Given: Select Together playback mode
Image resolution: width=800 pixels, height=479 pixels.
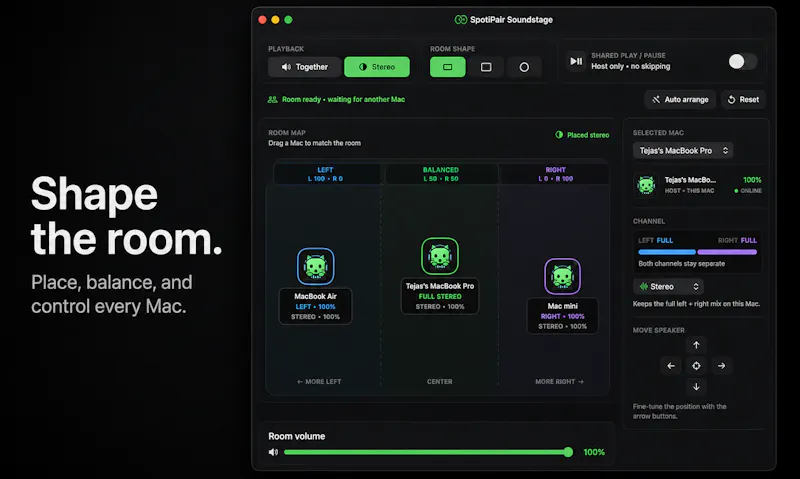Looking at the screenshot, I should point(305,67).
